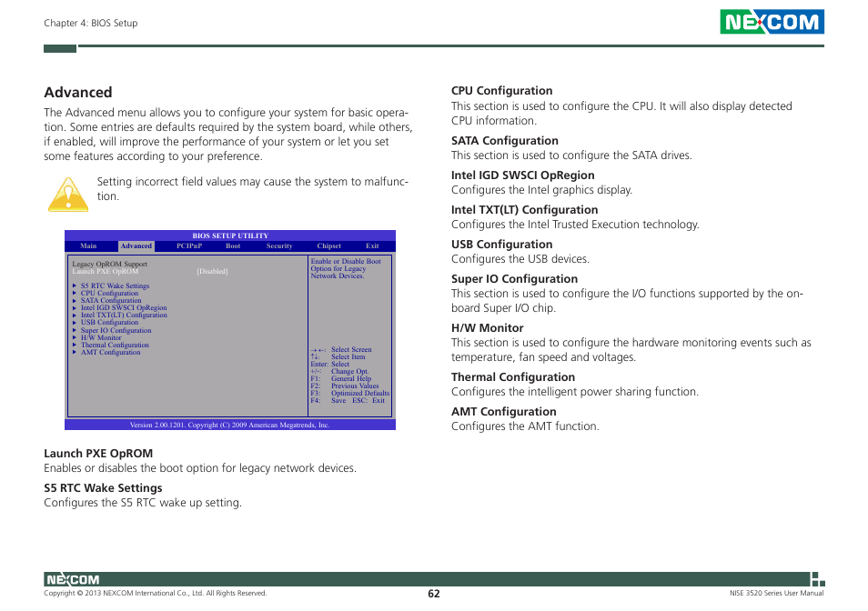
Task: Open S5 RTC Wake Settings entry in BIOS
Action: [x=116, y=285]
